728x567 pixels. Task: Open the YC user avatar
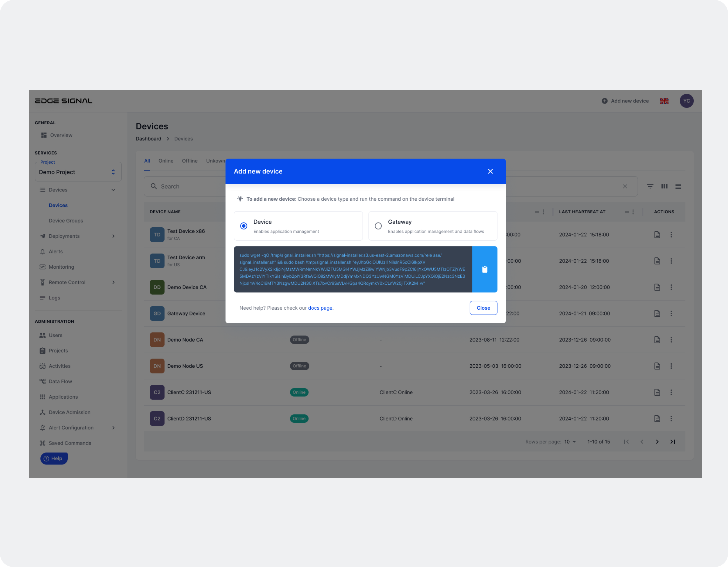point(686,101)
